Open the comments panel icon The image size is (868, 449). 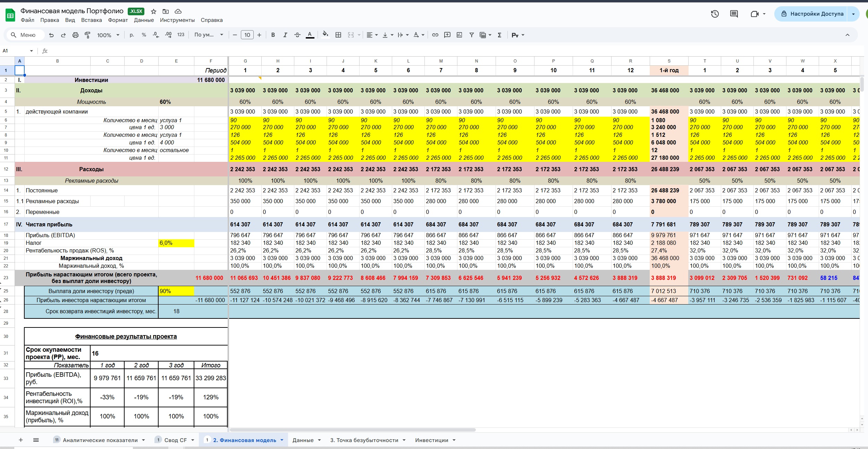click(734, 14)
